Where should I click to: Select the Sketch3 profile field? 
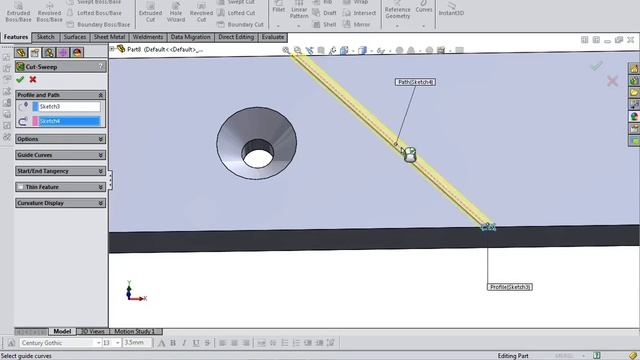coord(69,107)
